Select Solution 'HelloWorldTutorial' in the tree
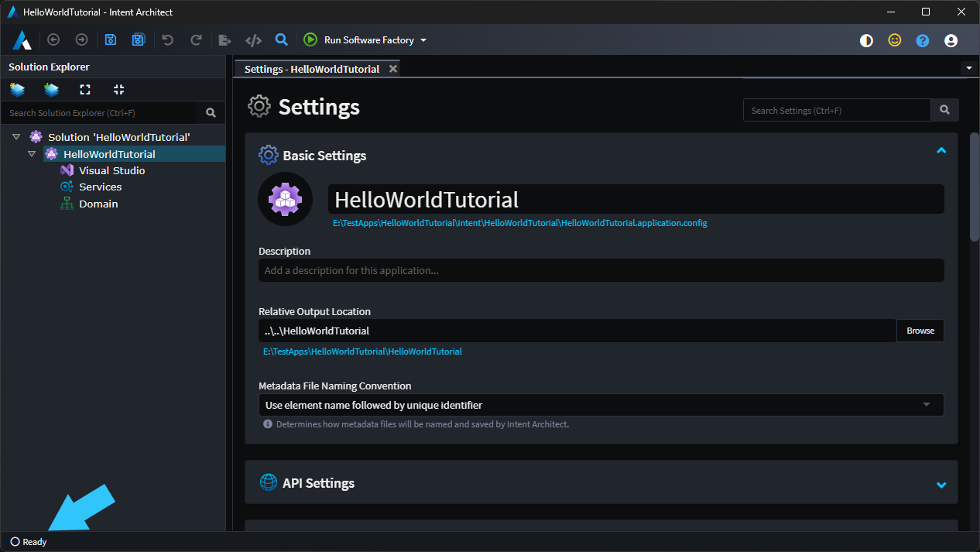Viewport: 980px width, 552px height. (119, 137)
